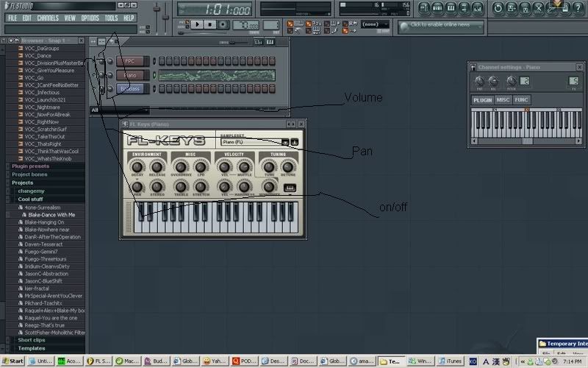Viewport: 588px width, 368px height.
Task: Open the Help menu
Action: (129, 18)
